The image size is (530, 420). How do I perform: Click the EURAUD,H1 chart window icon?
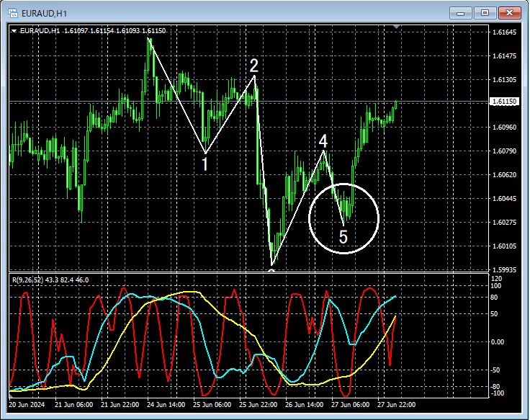click(13, 13)
